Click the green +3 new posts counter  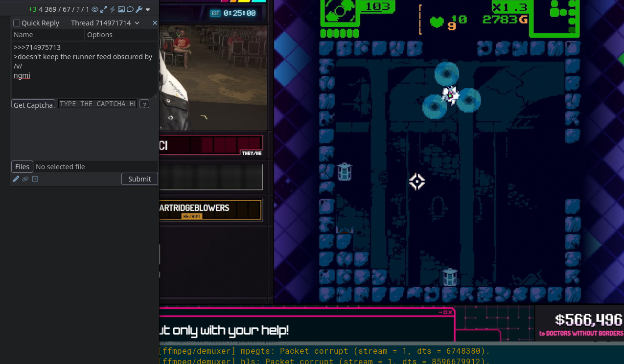point(32,9)
